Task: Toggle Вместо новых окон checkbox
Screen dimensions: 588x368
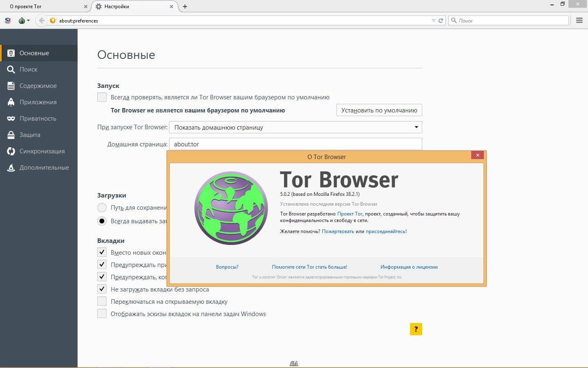Action: coord(102,252)
